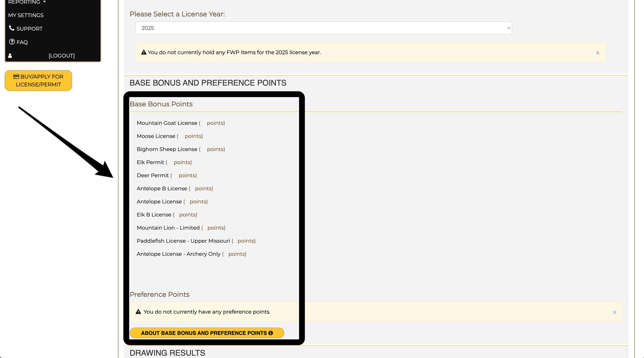Open the FAQ menu item

coord(22,42)
